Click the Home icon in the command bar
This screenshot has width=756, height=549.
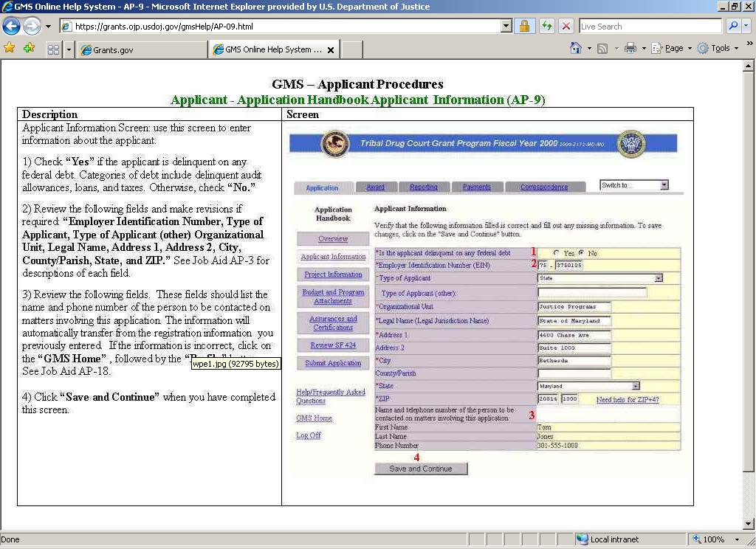coord(576,48)
